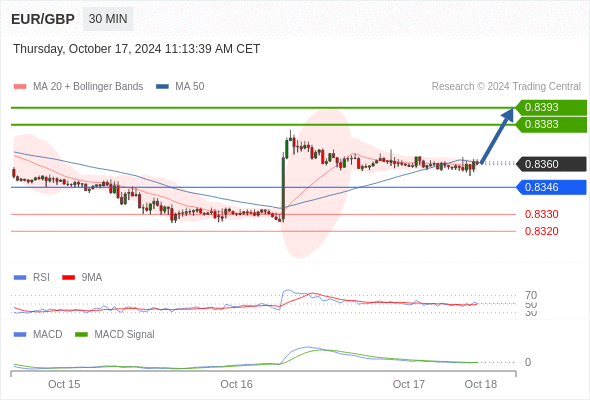Click the MACD zero level label
This screenshot has height=400, width=590.
click(528, 362)
